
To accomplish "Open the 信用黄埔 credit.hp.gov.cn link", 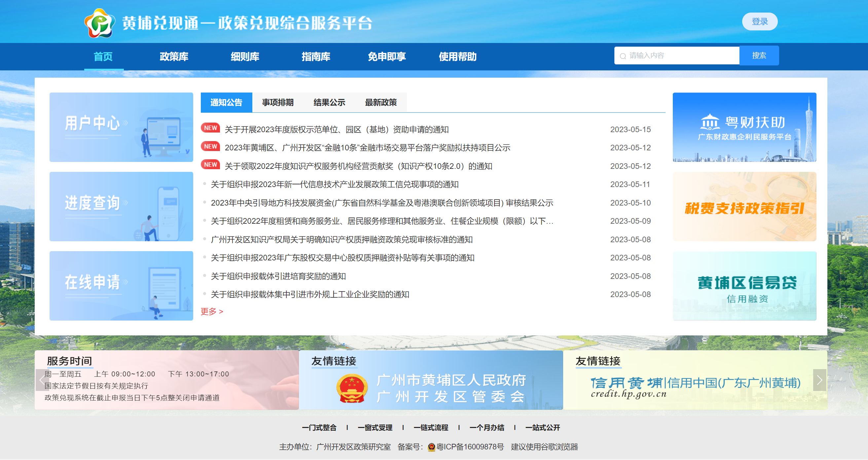I will point(695,380).
